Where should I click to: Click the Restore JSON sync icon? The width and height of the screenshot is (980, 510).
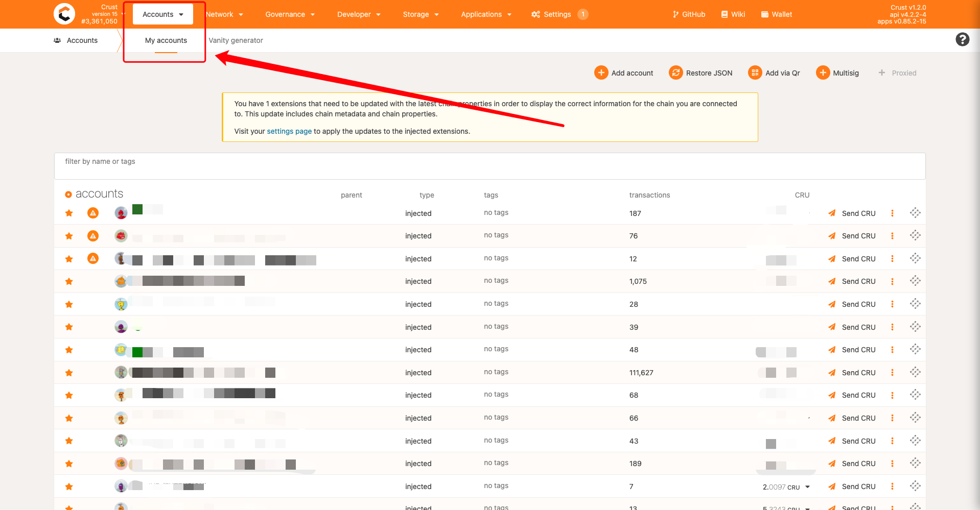(675, 72)
